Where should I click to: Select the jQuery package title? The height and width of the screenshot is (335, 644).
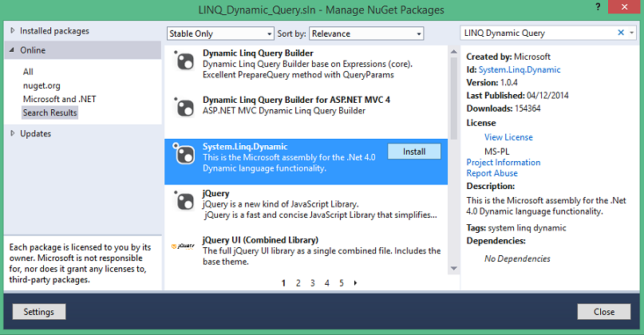pyautogui.click(x=215, y=193)
